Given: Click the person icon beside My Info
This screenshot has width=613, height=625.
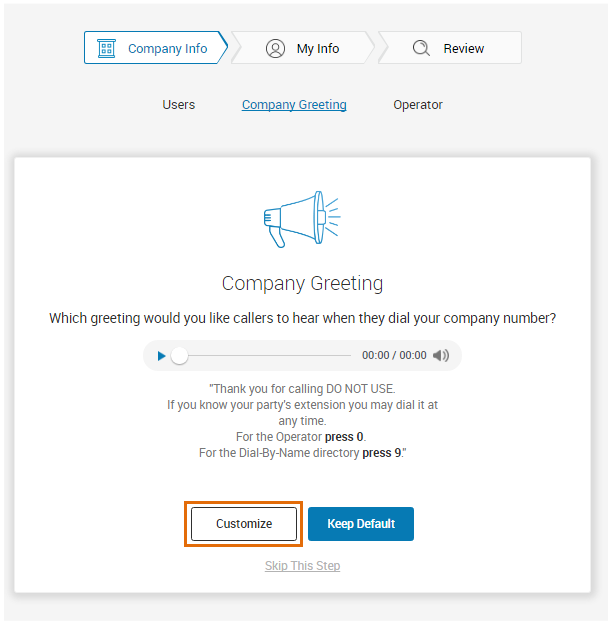Looking at the screenshot, I should pos(275,49).
